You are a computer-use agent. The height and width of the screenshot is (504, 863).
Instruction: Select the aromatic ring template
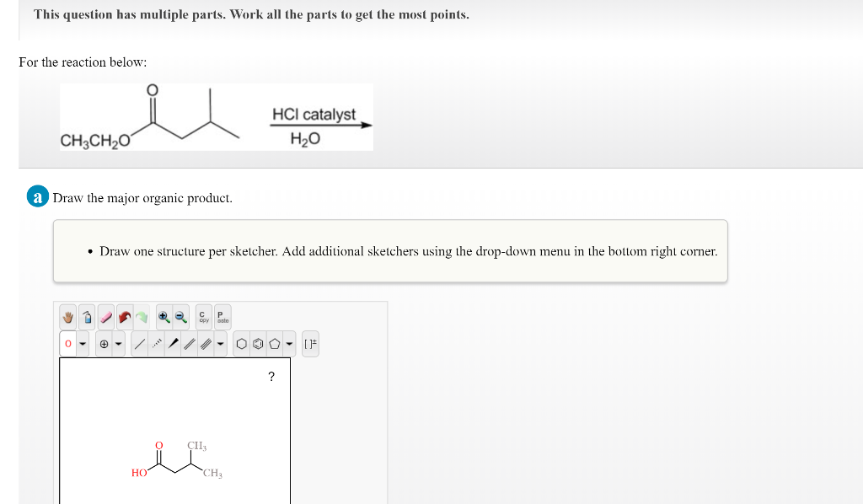[258, 343]
